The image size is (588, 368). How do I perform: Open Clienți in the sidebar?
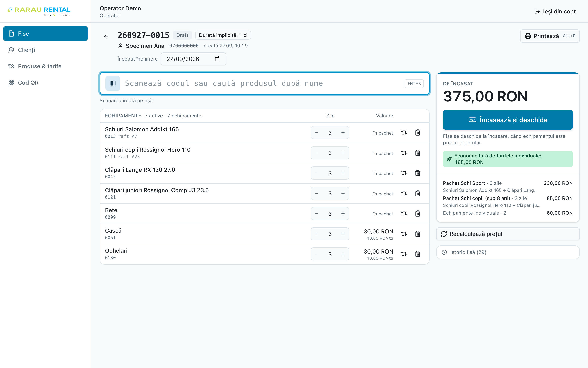[46, 50]
